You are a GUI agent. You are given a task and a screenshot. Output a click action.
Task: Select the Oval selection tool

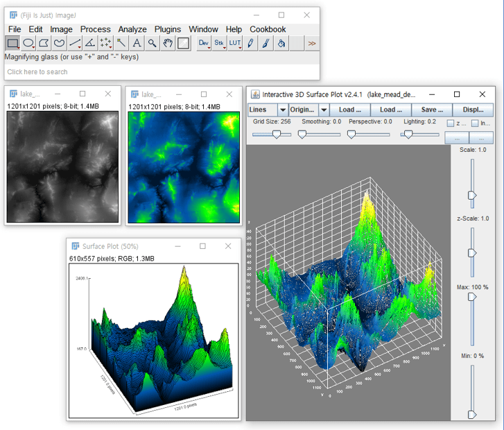(28, 43)
